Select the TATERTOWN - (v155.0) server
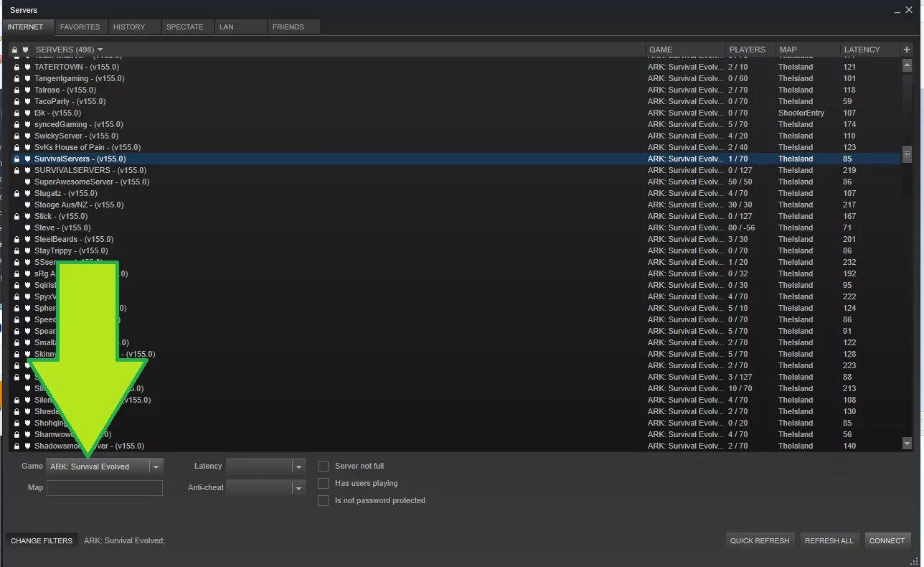Viewport: 924px width, 567px height. pyautogui.click(x=455, y=67)
